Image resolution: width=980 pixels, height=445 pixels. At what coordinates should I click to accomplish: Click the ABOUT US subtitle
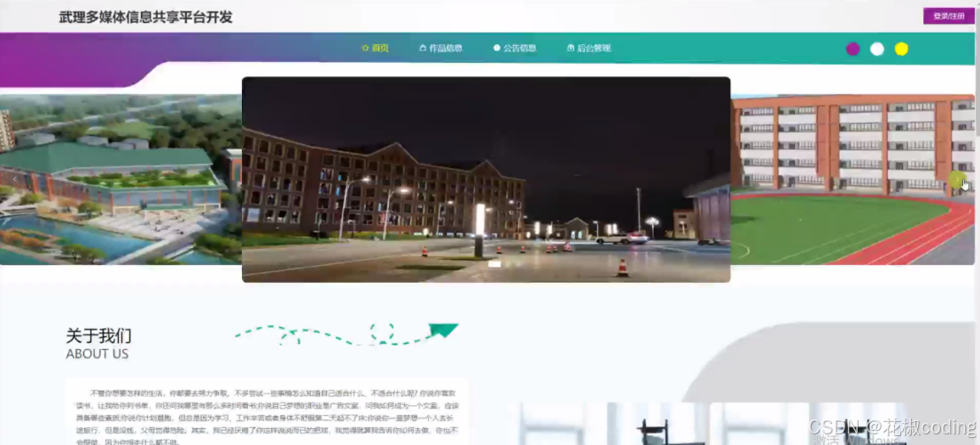pos(97,354)
